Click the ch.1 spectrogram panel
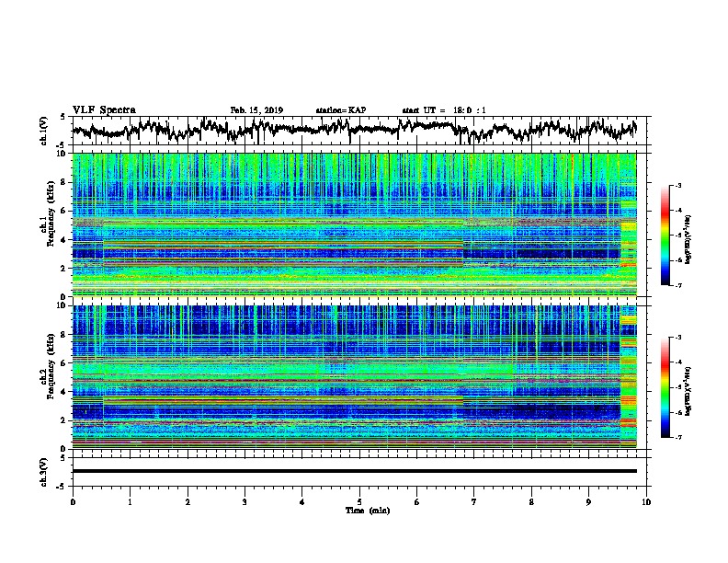 tap(354, 224)
